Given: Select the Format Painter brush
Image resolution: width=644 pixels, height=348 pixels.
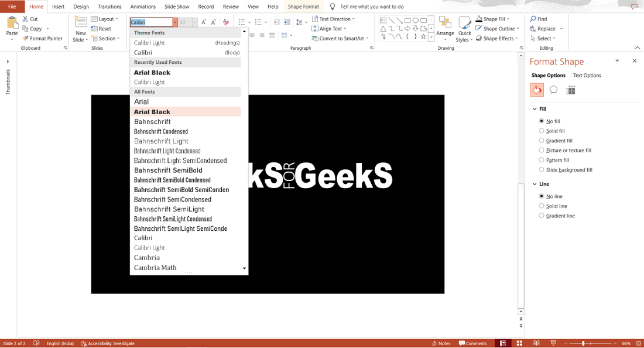Looking at the screenshot, I should [x=25, y=38].
